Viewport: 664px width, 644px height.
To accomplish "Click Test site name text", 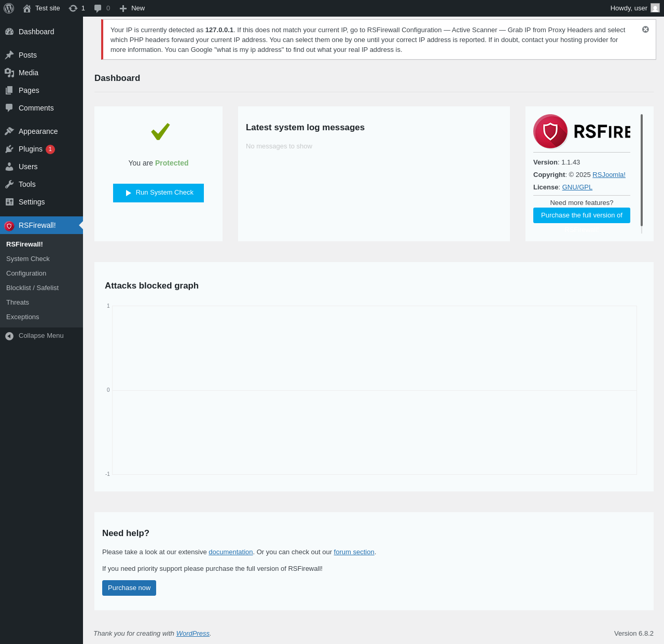I will click(48, 8).
